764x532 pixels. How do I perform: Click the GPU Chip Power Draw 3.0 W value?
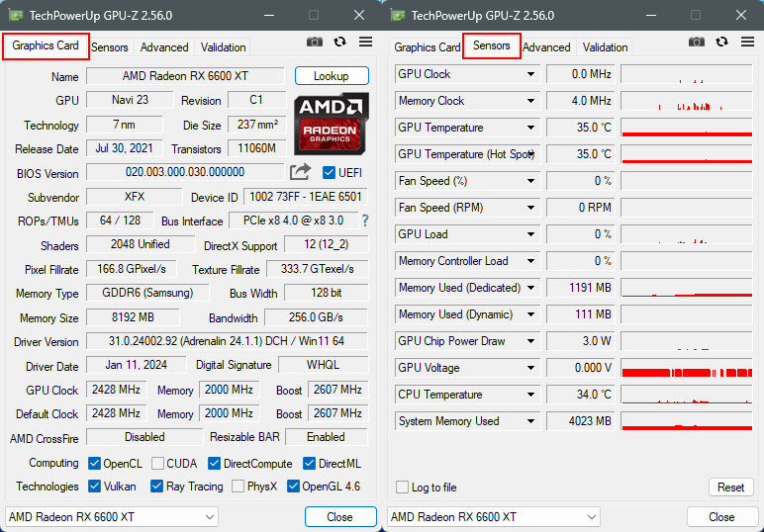click(581, 341)
